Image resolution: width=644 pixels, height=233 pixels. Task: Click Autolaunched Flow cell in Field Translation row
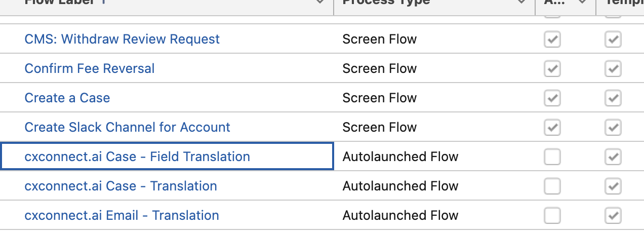point(400,157)
